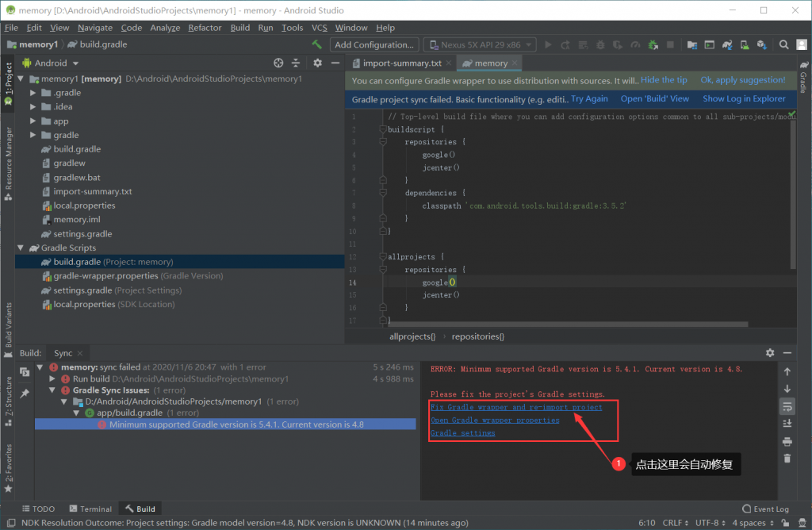Close the Sync tab in Build panel
The height and width of the screenshot is (530, 812).
tap(80, 353)
